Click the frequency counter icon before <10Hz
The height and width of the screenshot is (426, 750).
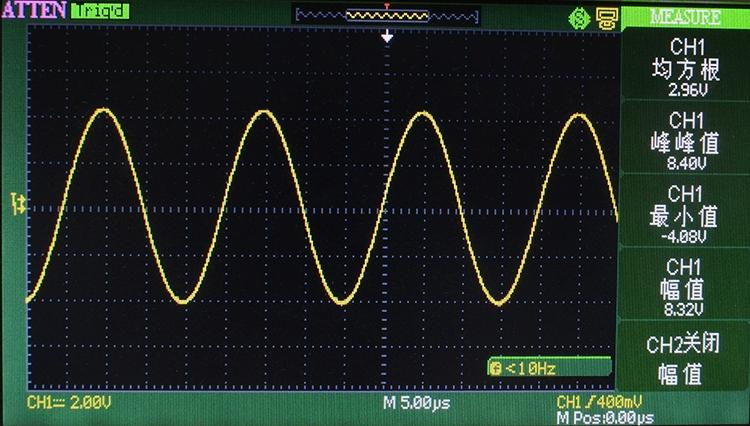coord(496,368)
